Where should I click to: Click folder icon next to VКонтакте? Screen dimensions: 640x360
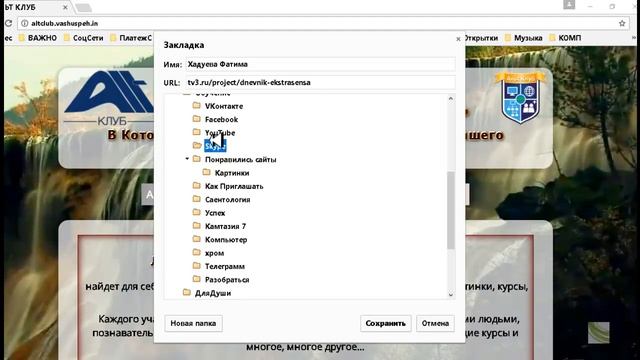point(197,105)
